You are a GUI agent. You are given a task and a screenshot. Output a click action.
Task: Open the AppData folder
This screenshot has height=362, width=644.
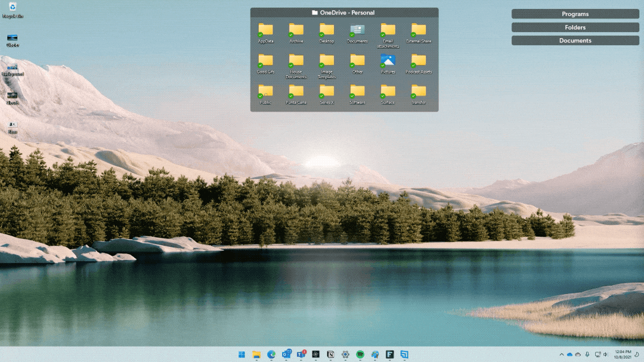pyautogui.click(x=265, y=30)
